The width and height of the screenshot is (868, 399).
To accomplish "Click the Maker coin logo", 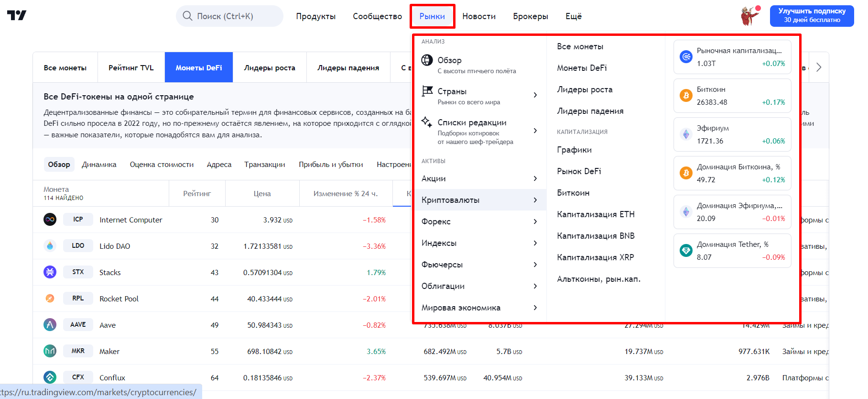I will click(x=50, y=351).
